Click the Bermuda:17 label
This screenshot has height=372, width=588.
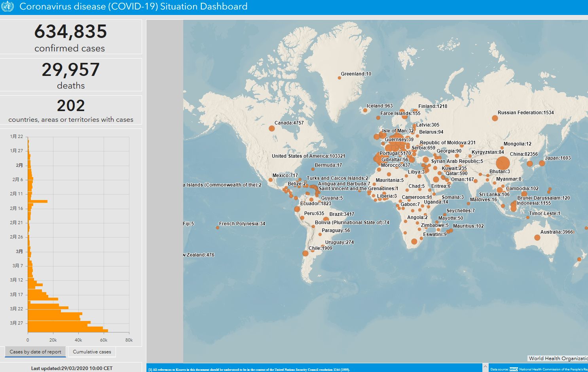tap(328, 165)
